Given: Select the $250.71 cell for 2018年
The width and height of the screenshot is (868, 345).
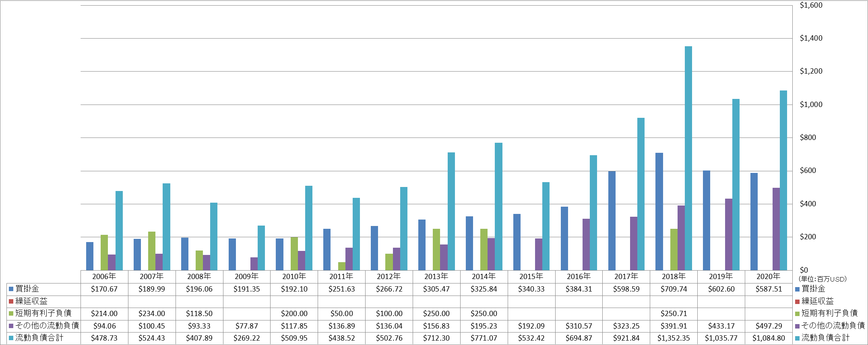Looking at the screenshot, I should pyautogui.click(x=674, y=314).
